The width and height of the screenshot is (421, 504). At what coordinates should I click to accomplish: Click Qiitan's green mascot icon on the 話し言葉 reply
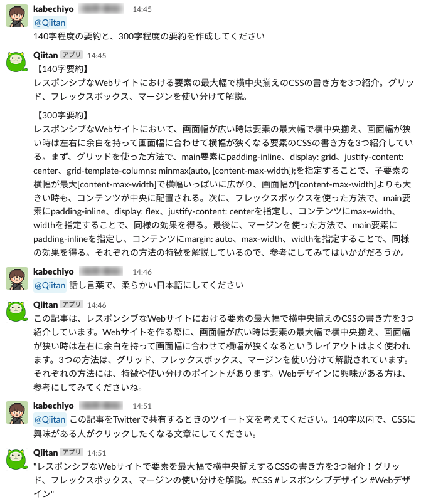17,310
